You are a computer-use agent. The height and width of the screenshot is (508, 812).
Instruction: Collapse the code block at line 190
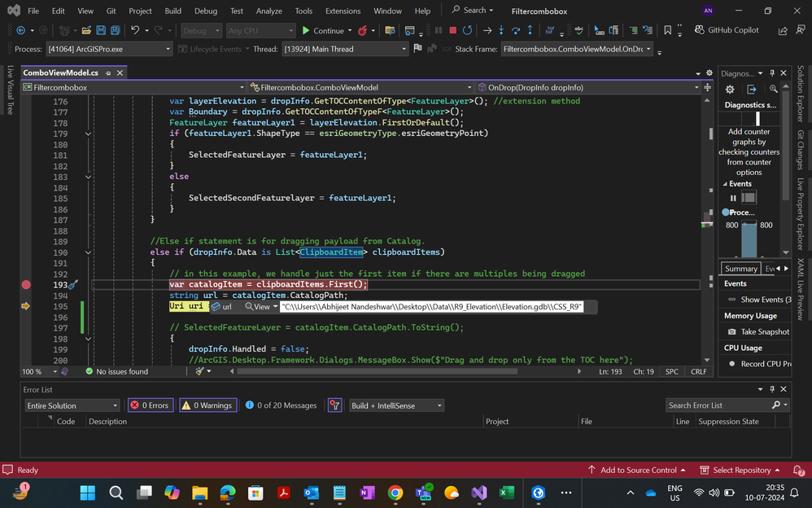point(88,252)
